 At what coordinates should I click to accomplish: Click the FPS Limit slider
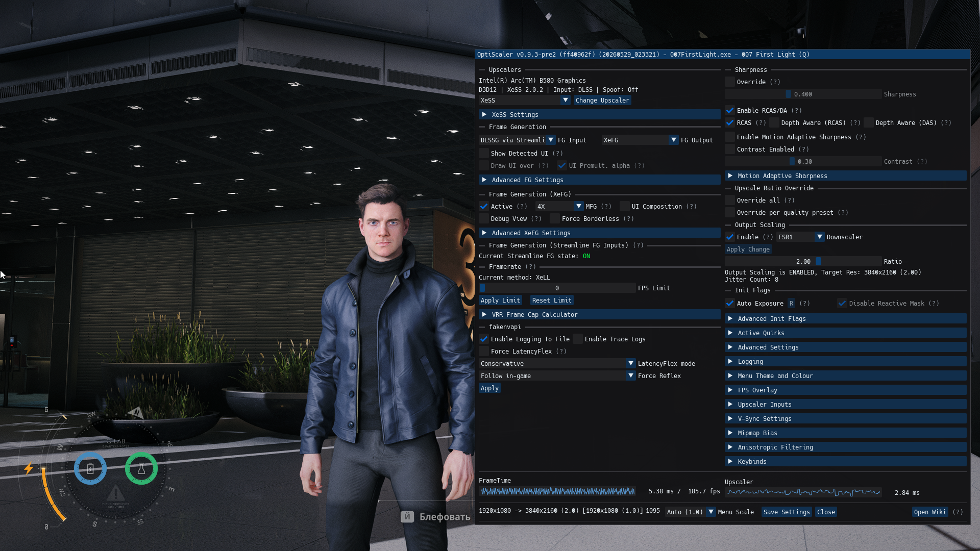557,288
